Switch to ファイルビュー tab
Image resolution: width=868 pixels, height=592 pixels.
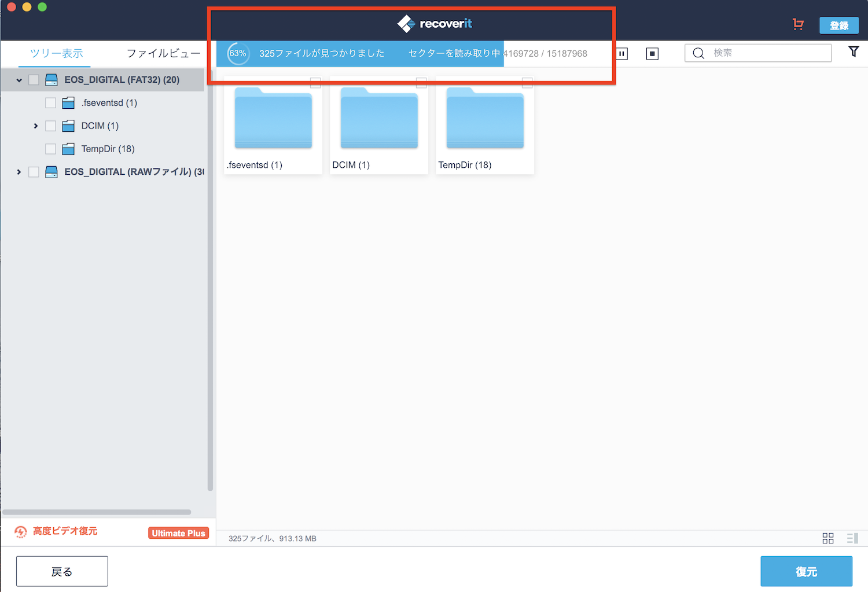(x=164, y=53)
